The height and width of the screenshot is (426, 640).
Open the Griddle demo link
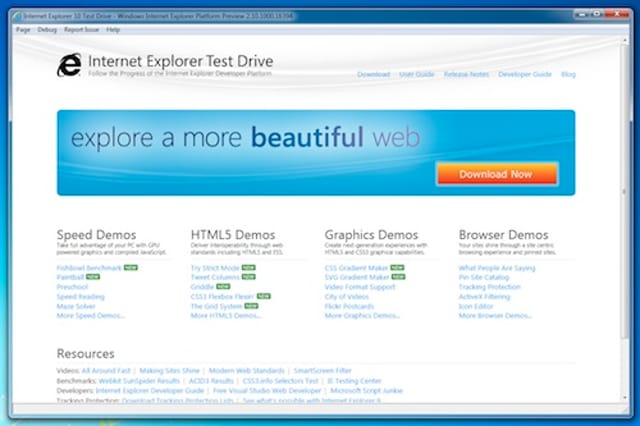[202, 287]
